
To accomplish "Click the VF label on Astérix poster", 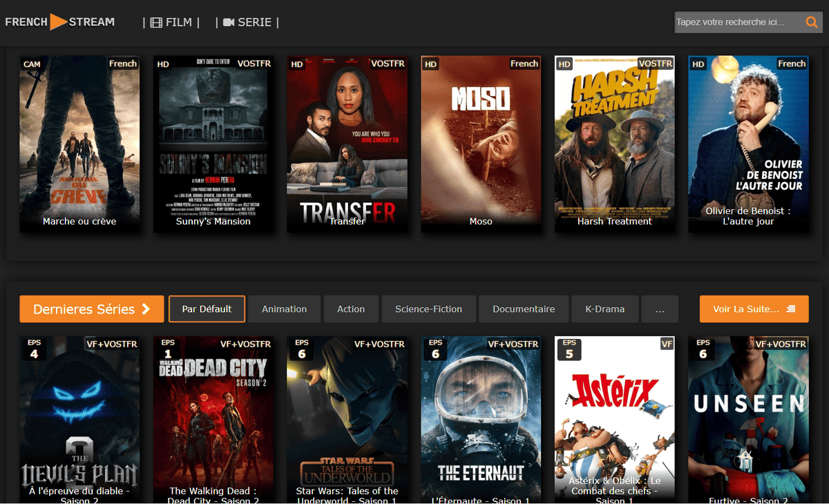I will tap(667, 344).
